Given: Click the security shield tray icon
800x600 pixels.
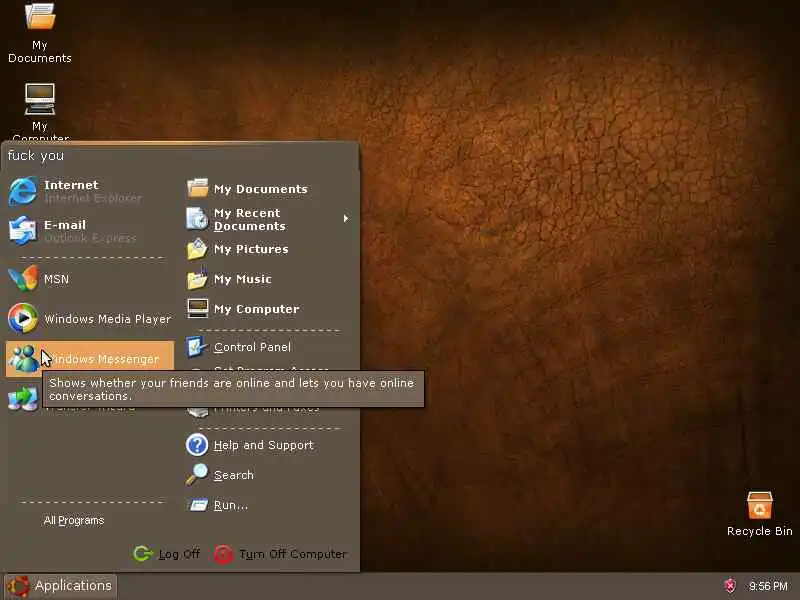Looking at the screenshot, I should (x=730, y=586).
